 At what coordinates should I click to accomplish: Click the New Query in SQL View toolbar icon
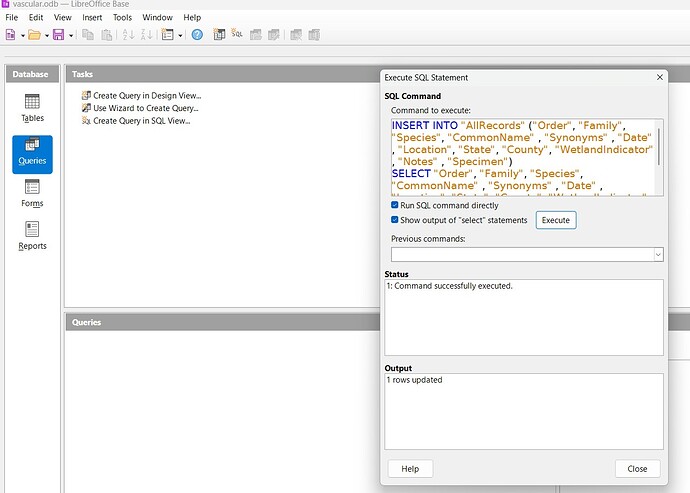coord(237,35)
